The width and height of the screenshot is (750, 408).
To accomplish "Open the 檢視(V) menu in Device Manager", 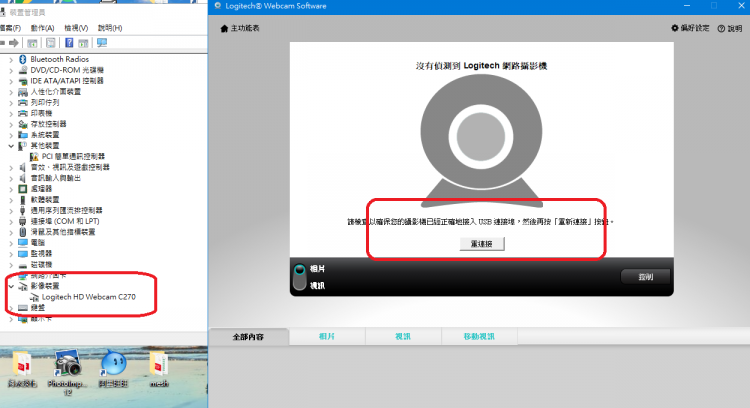I will point(76,28).
